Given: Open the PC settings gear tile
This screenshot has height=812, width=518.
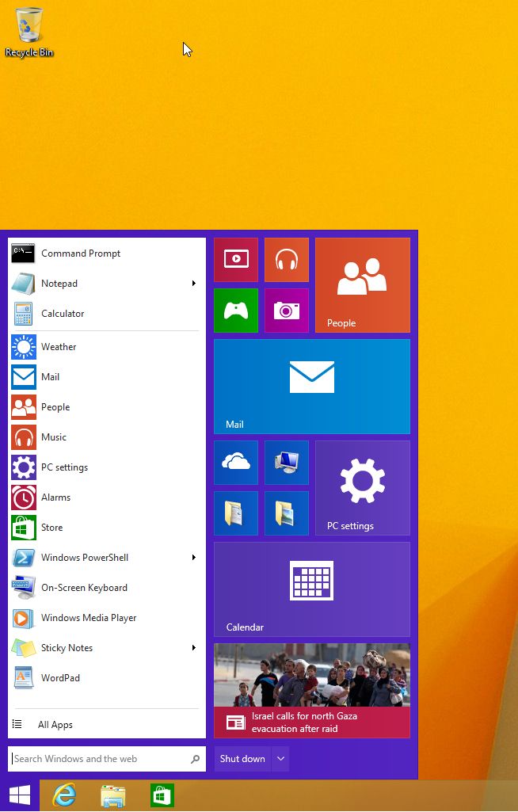Looking at the screenshot, I should coord(363,488).
